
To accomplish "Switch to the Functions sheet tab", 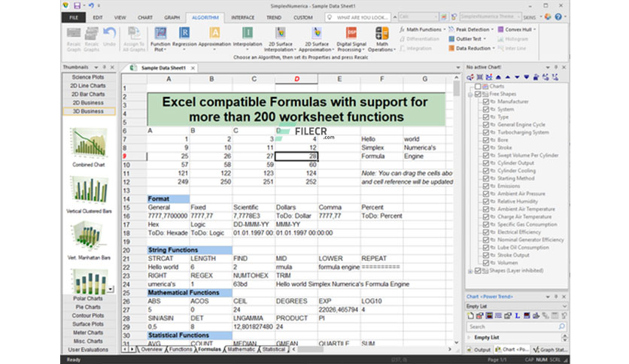I will [180, 350].
